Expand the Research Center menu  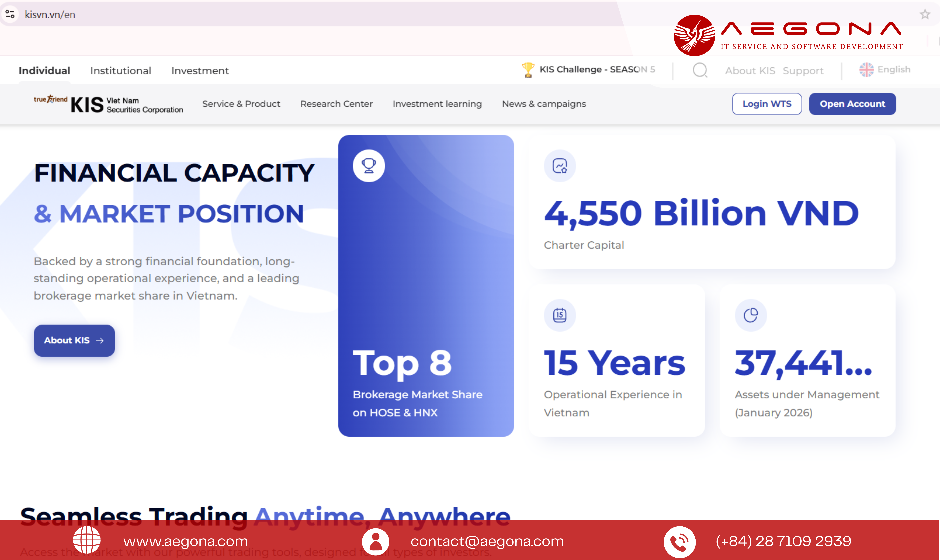pyautogui.click(x=336, y=104)
